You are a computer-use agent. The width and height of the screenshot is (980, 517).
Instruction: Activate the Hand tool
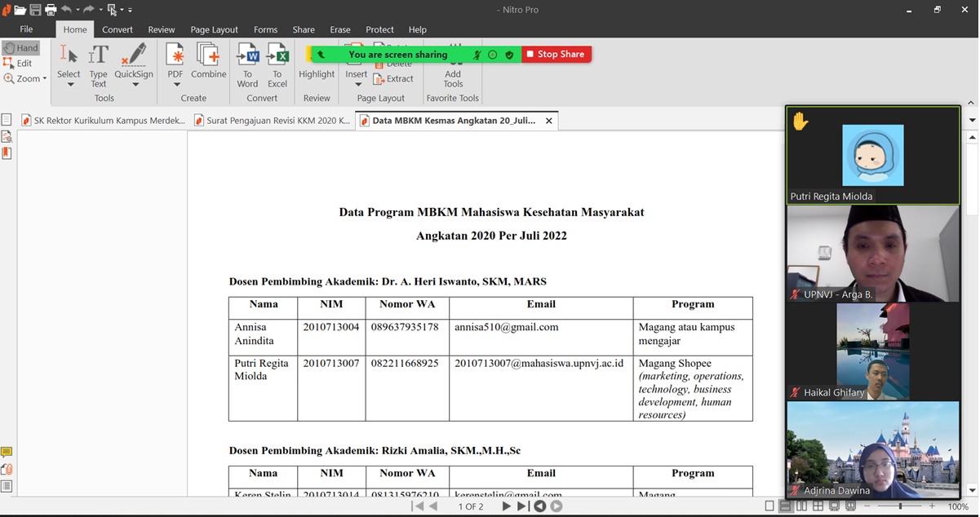tap(21, 48)
